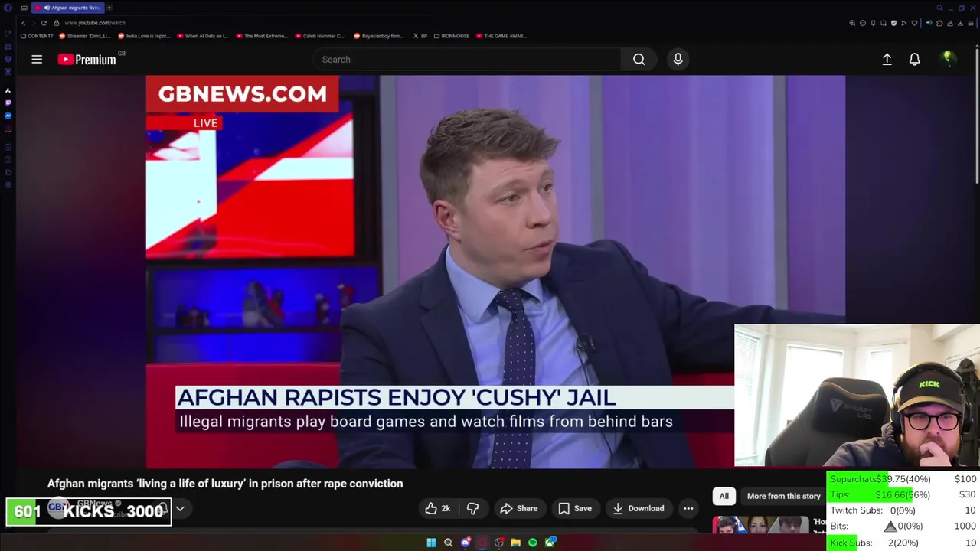Open the Caleb Hammer C... bookmark

tap(320, 36)
